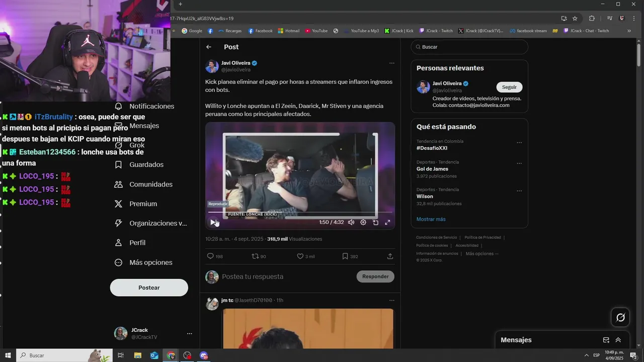This screenshot has width=644, height=362.
Task: Open options for Gol de James trend
Action: [x=519, y=163]
